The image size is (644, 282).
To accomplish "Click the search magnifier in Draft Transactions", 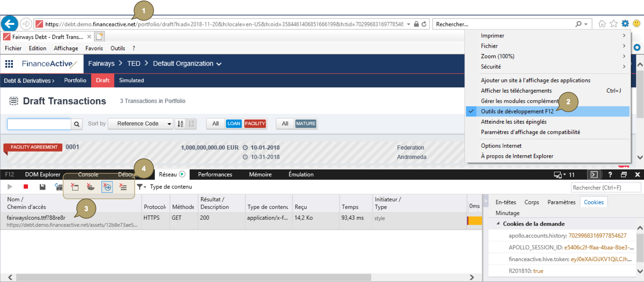I will [x=77, y=124].
